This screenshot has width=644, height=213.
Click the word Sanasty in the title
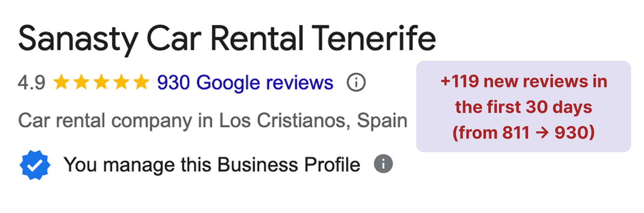[78, 39]
